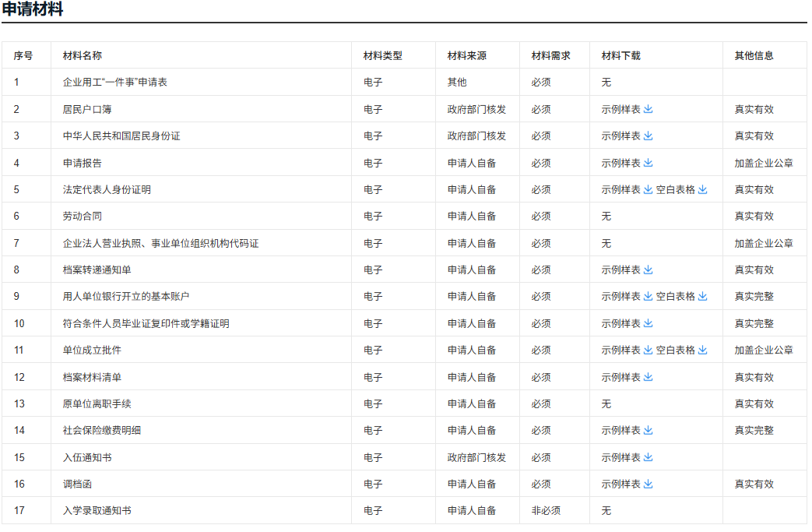Download 示例样表 icon for 档案转递通知单

(648, 270)
